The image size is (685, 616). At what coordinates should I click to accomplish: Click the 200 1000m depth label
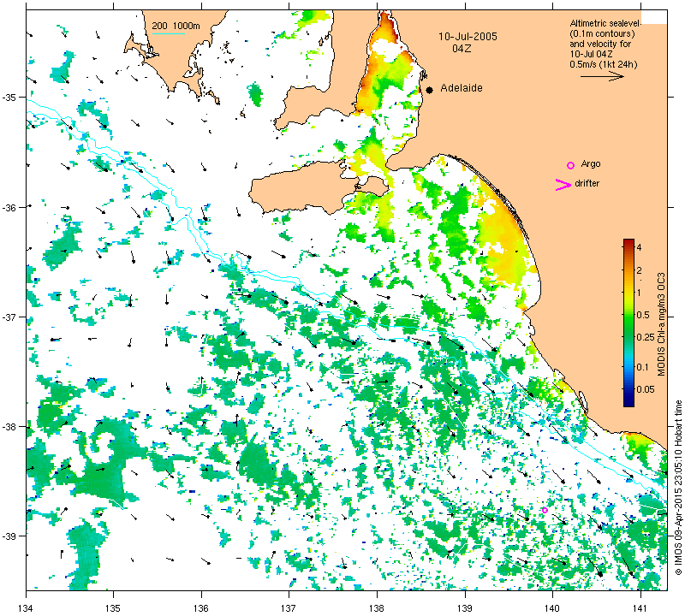click(x=176, y=27)
